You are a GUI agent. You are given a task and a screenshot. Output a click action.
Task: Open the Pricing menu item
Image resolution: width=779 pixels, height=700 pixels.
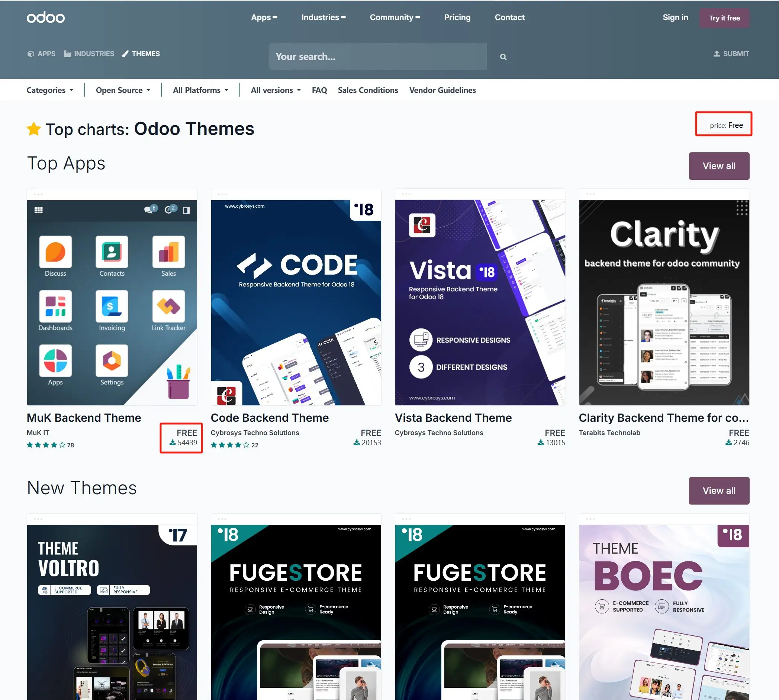click(x=457, y=17)
